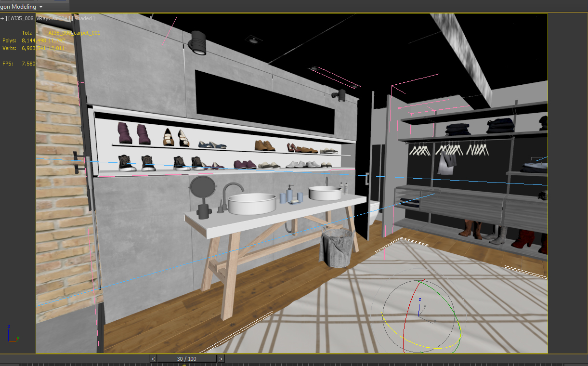This screenshot has height=366, width=588.
Task: Select the large sink basin beside the faucet
Action: coord(251,204)
